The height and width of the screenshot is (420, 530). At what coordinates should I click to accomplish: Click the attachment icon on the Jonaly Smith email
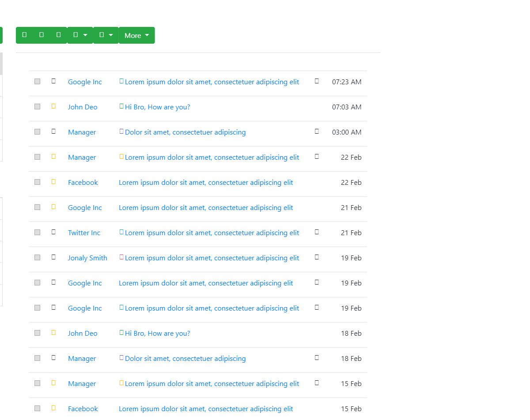(317, 257)
